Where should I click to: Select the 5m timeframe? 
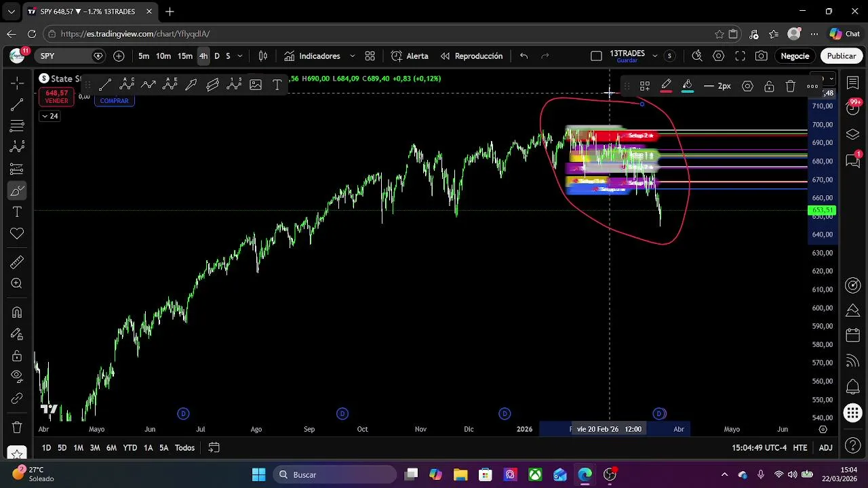click(144, 56)
